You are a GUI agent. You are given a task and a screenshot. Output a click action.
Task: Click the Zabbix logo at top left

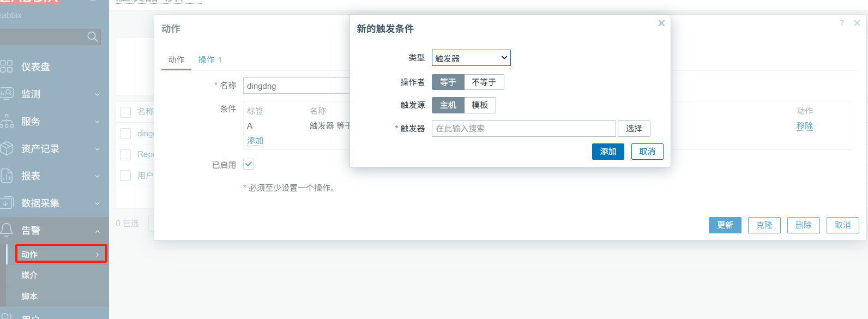(29, 2)
